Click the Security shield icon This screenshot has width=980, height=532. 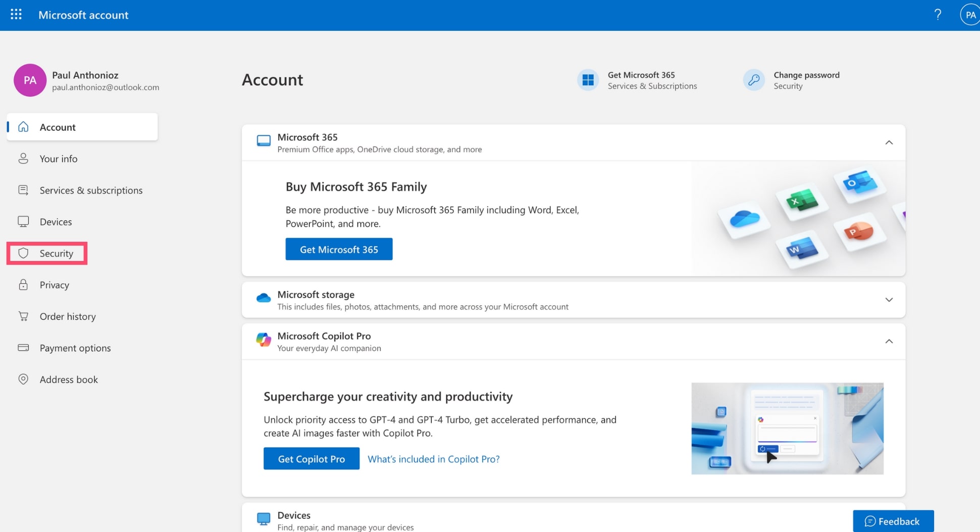point(23,253)
